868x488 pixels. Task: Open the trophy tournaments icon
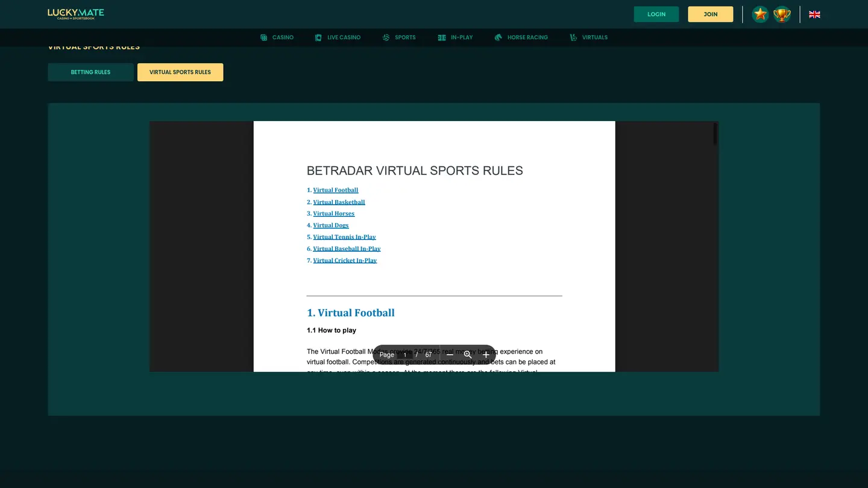[x=782, y=14]
